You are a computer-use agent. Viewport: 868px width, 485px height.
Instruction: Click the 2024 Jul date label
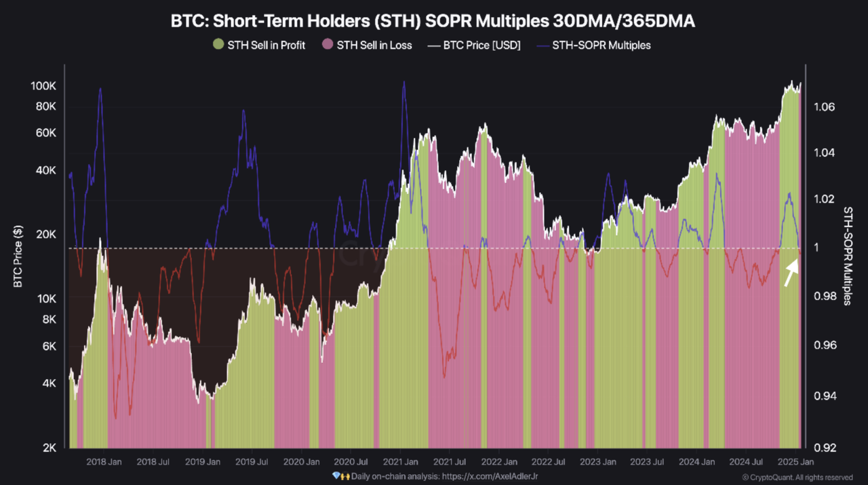point(745,462)
